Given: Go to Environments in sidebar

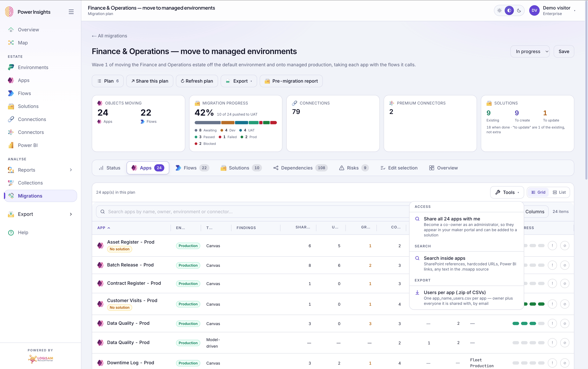Looking at the screenshot, I should coord(41,67).
